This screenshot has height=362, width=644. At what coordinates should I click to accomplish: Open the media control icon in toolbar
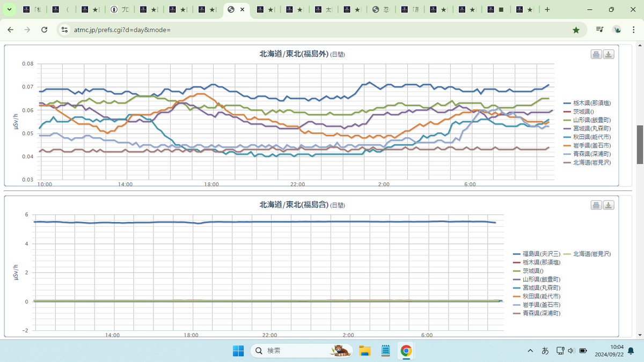pyautogui.click(x=600, y=30)
